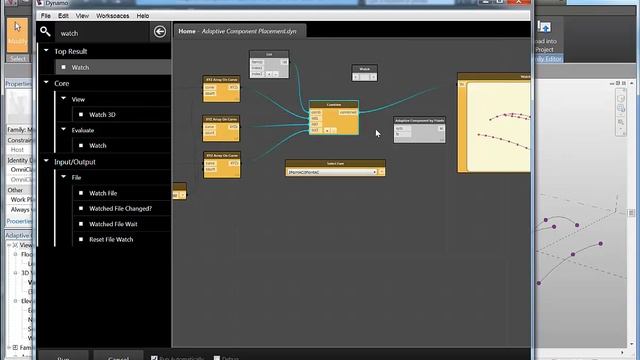Click the Revit view vertical scrollbar down arrow
Screen dimensions: 640x360
pyautogui.click(x=631, y=344)
